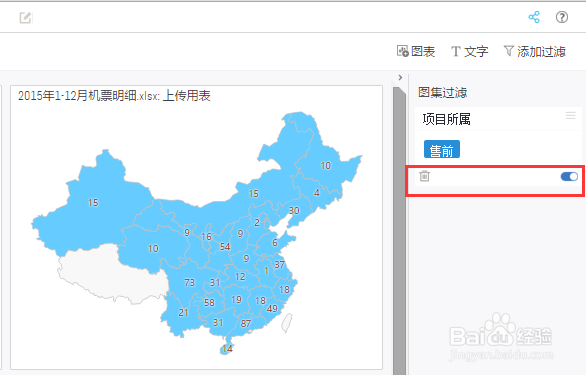Select the 售前 filter tag

coord(441,150)
